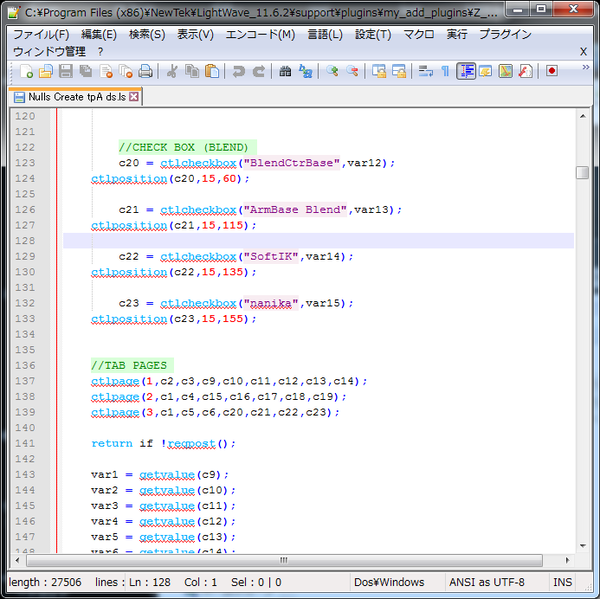Toggle synchronized vertical scrolling icon

379,71
